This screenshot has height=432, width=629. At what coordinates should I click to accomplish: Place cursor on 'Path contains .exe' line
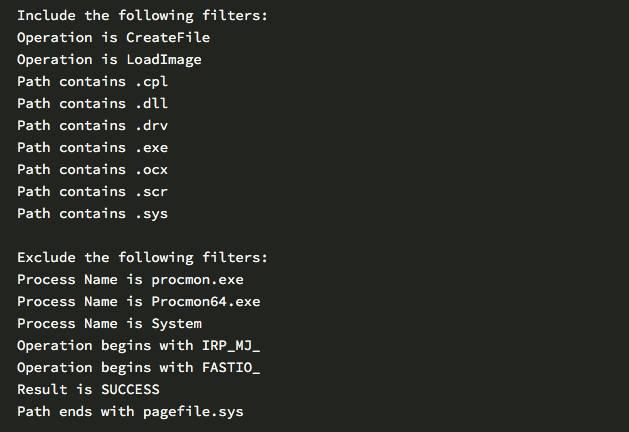click(92, 148)
